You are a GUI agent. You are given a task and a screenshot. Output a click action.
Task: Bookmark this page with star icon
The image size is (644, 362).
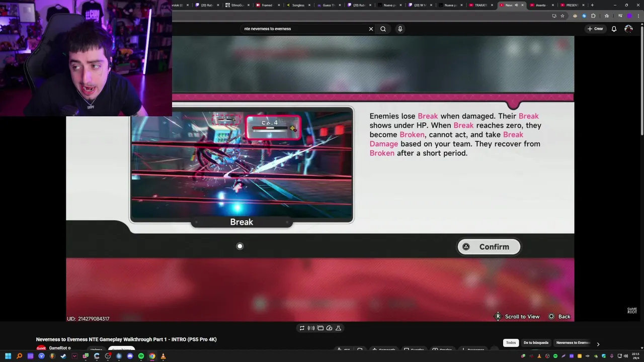[562, 16]
